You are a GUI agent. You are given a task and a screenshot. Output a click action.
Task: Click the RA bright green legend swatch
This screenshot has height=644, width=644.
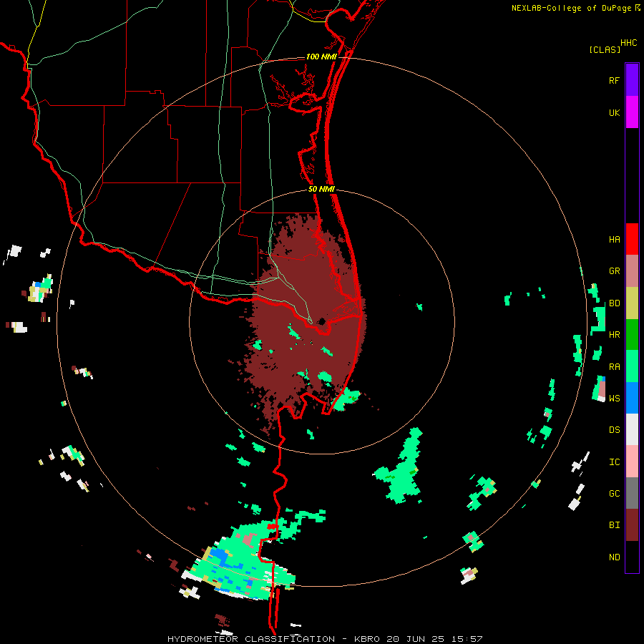click(x=632, y=366)
